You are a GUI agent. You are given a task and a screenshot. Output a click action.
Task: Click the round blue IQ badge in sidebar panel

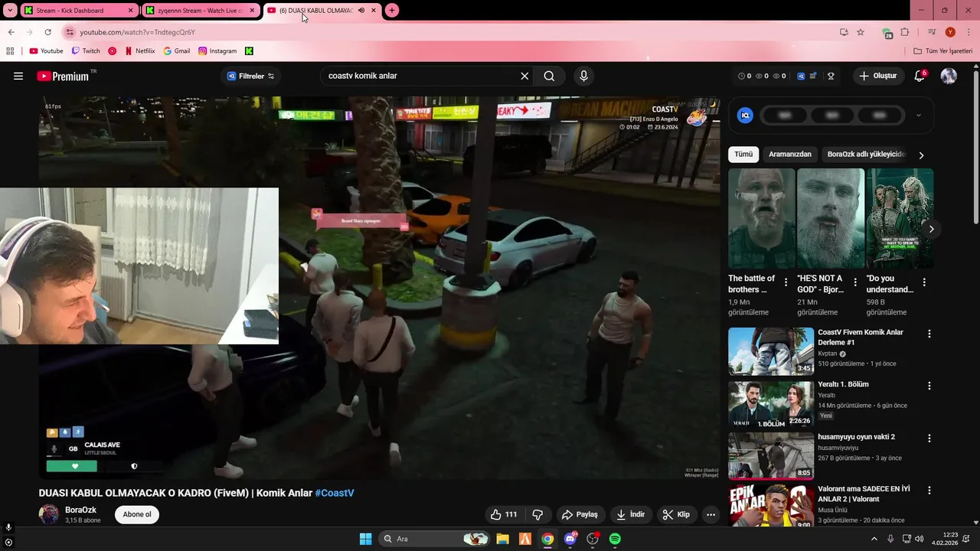pyautogui.click(x=745, y=116)
